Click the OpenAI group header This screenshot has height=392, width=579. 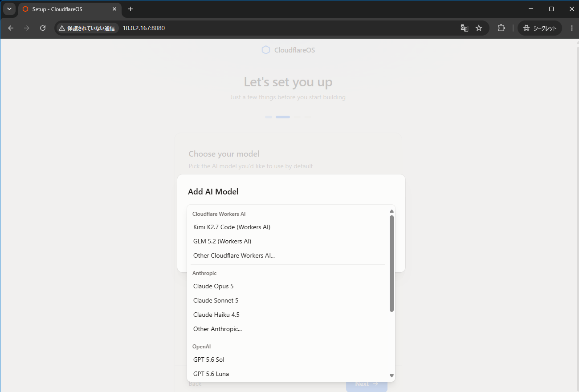pos(201,346)
